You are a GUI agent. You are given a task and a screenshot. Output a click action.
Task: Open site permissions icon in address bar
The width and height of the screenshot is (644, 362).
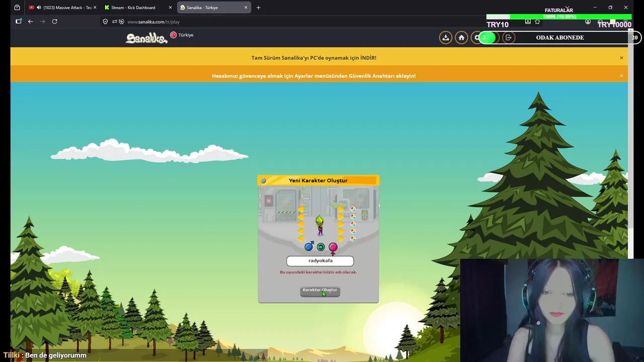pos(114,22)
